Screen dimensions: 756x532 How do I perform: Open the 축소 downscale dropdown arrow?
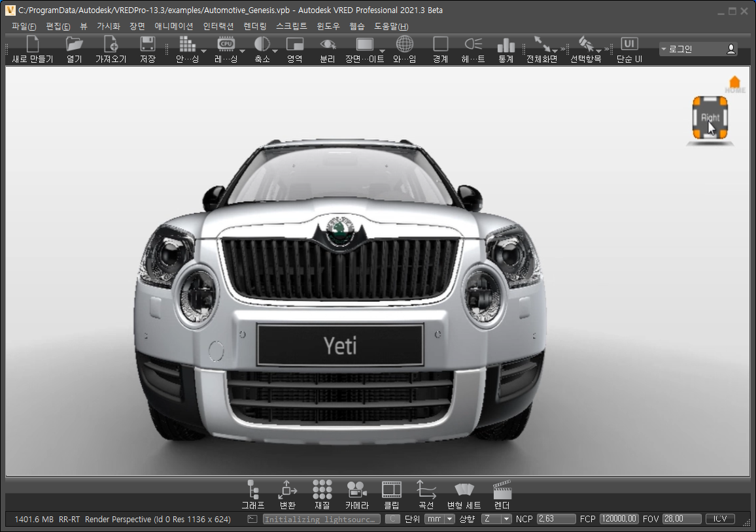click(275, 51)
